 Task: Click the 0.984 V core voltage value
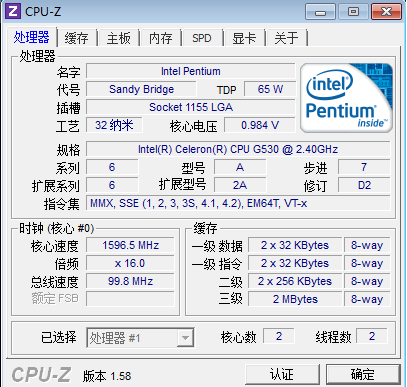click(x=260, y=125)
